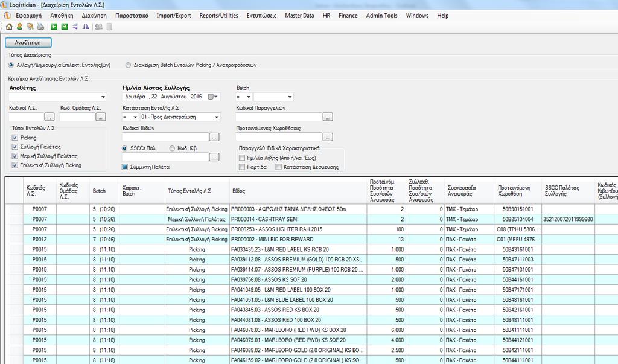Click into the Προτεινόμενες Χωροθέσεις text field
618x364 pixels.
pos(279,137)
